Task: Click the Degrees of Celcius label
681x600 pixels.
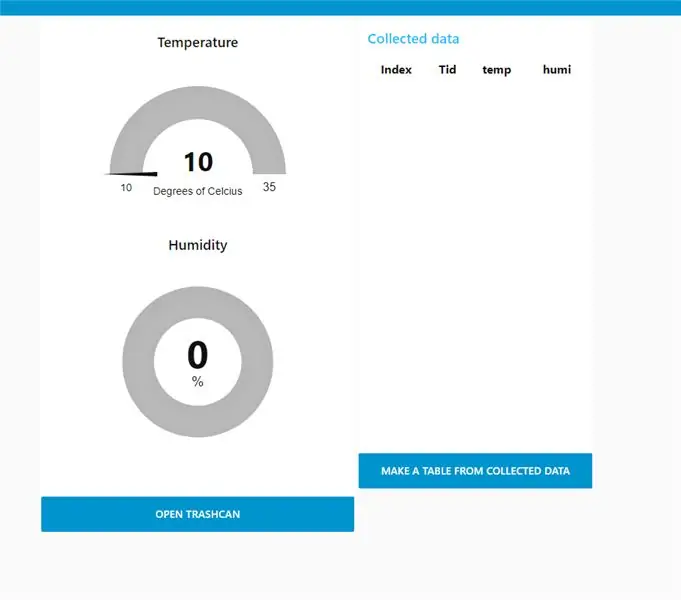Action: click(198, 191)
